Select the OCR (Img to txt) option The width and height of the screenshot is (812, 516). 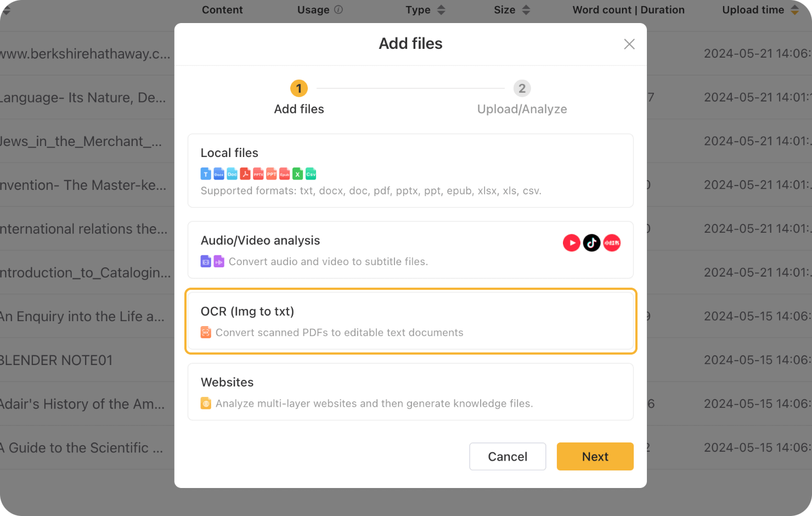tap(410, 321)
